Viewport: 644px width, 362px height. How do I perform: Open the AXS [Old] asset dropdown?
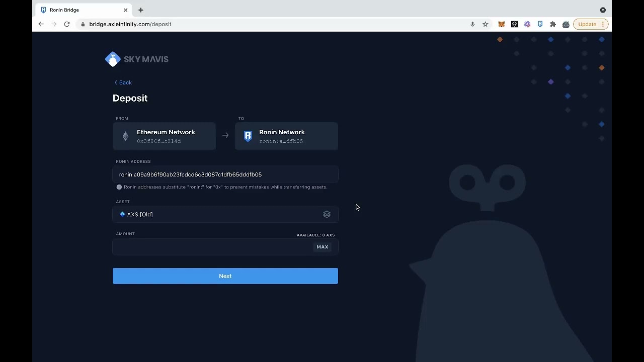pos(225,214)
